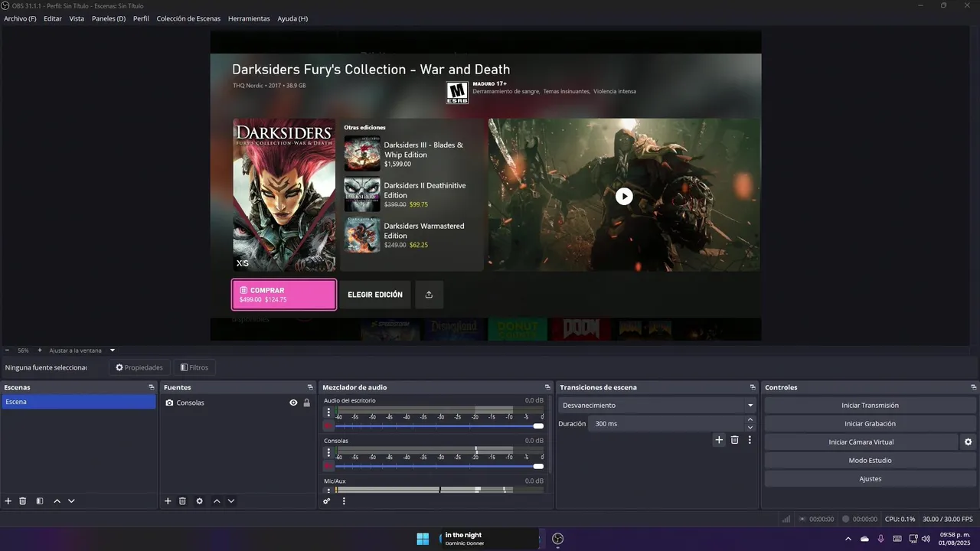The width and height of the screenshot is (980, 551).
Task: Open the Editar menu
Action: pyautogui.click(x=53, y=18)
